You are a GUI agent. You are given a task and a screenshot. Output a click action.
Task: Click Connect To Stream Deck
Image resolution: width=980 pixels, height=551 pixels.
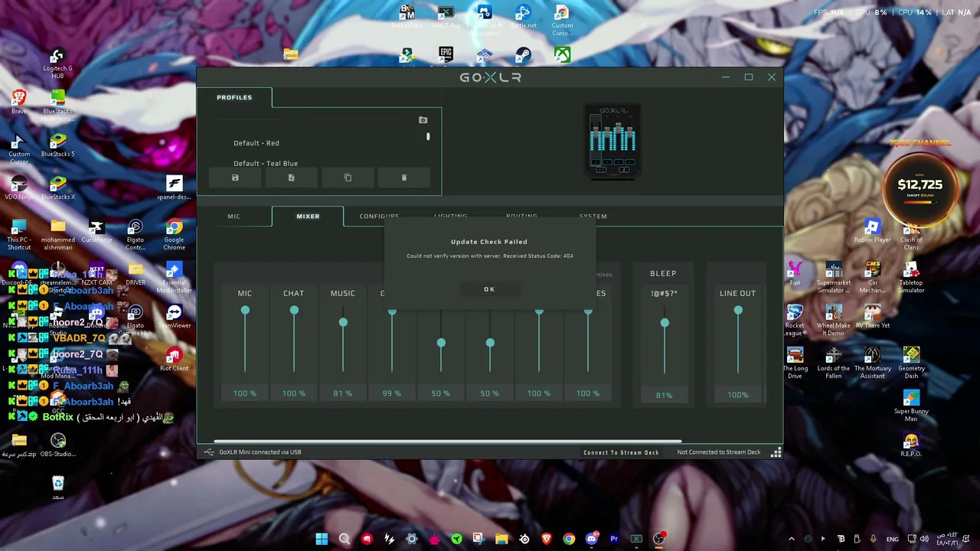pos(621,452)
